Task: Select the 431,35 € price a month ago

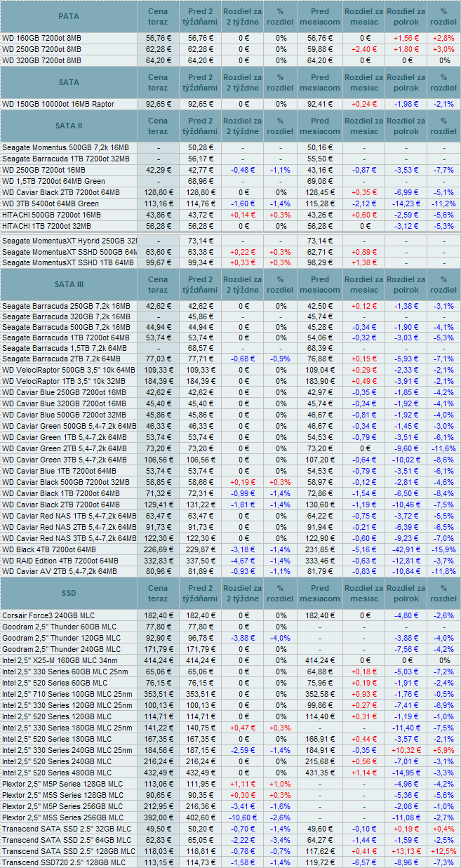Action: click(x=319, y=772)
